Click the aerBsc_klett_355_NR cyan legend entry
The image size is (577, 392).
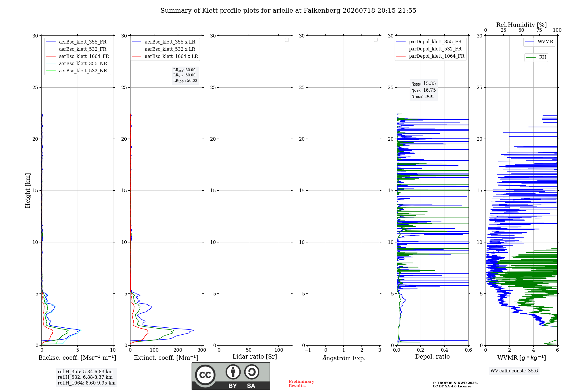[x=77, y=64]
